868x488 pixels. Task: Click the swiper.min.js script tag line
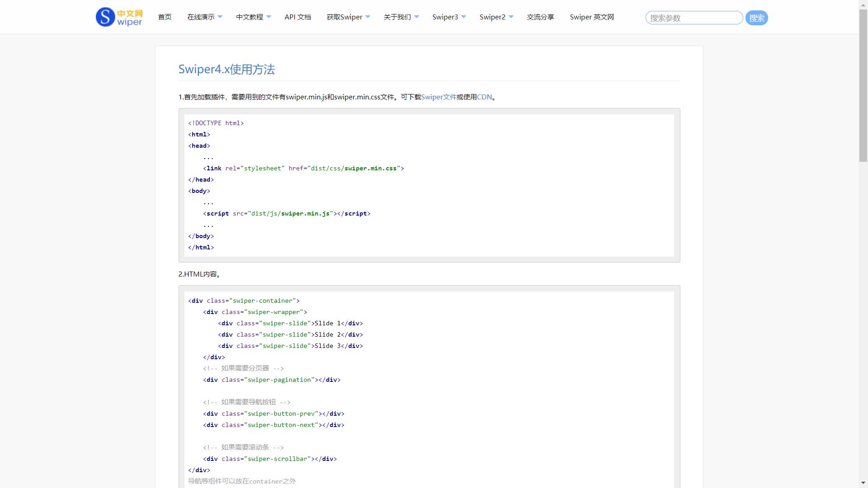coord(287,213)
